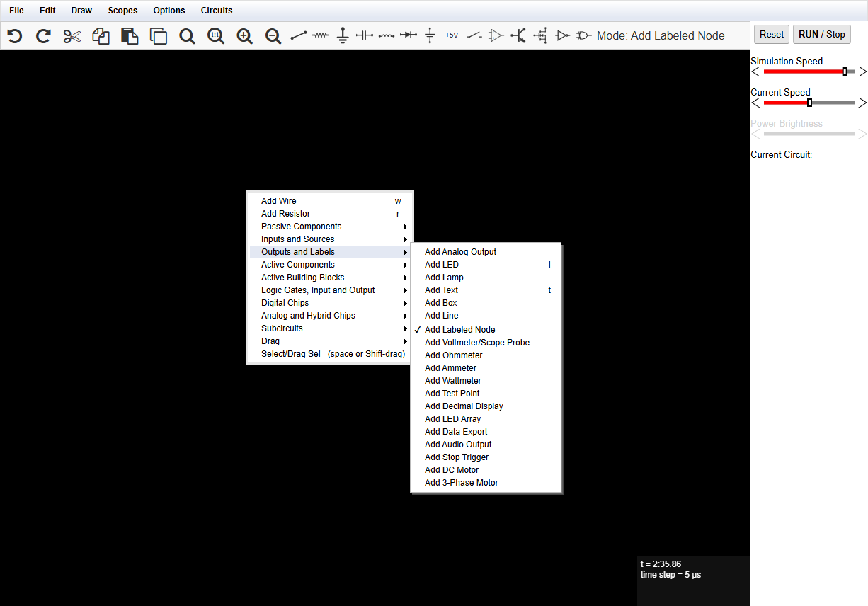Click the Simulation Speed slider handle
The image size is (868, 606).
845,72
